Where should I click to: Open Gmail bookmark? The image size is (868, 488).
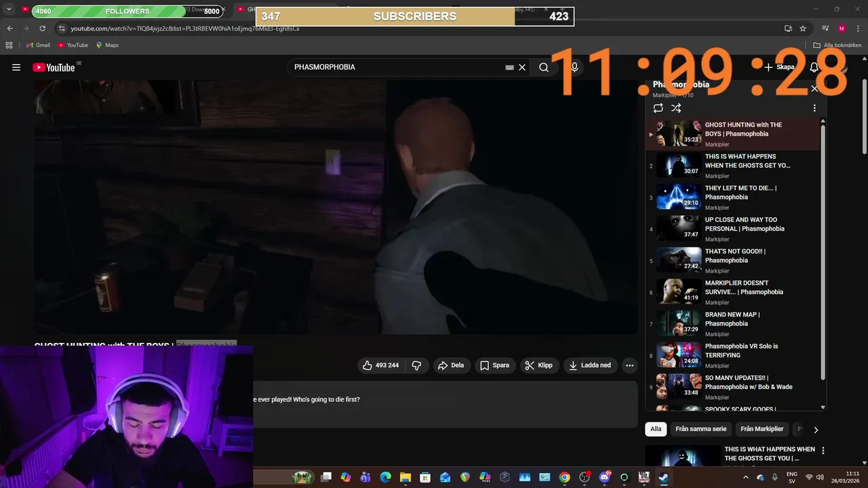38,45
